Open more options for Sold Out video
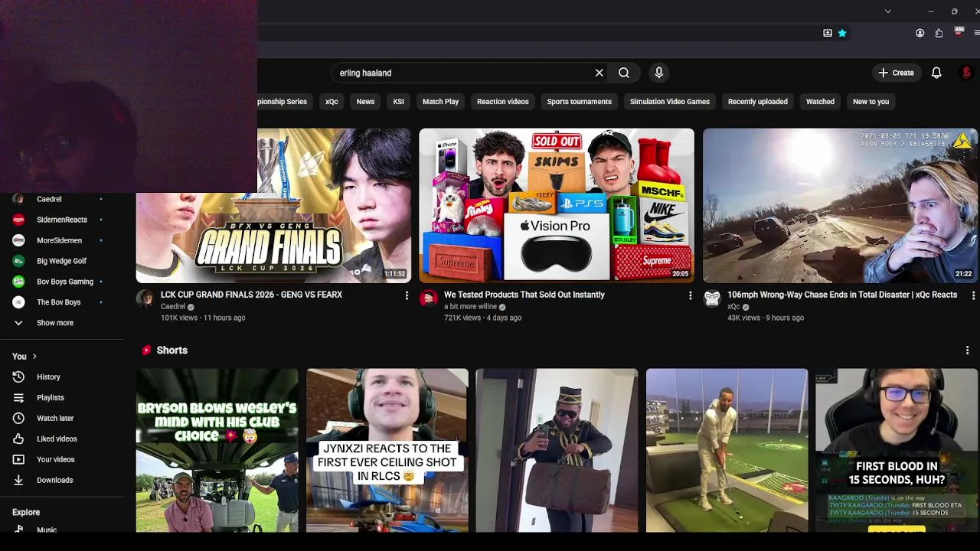 pos(690,295)
